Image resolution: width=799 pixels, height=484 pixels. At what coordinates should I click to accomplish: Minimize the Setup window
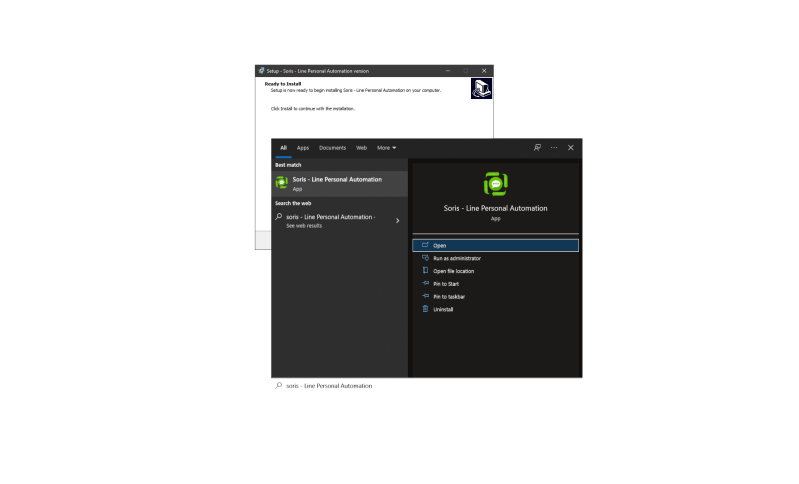pyautogui.click(x=448, y=71)
